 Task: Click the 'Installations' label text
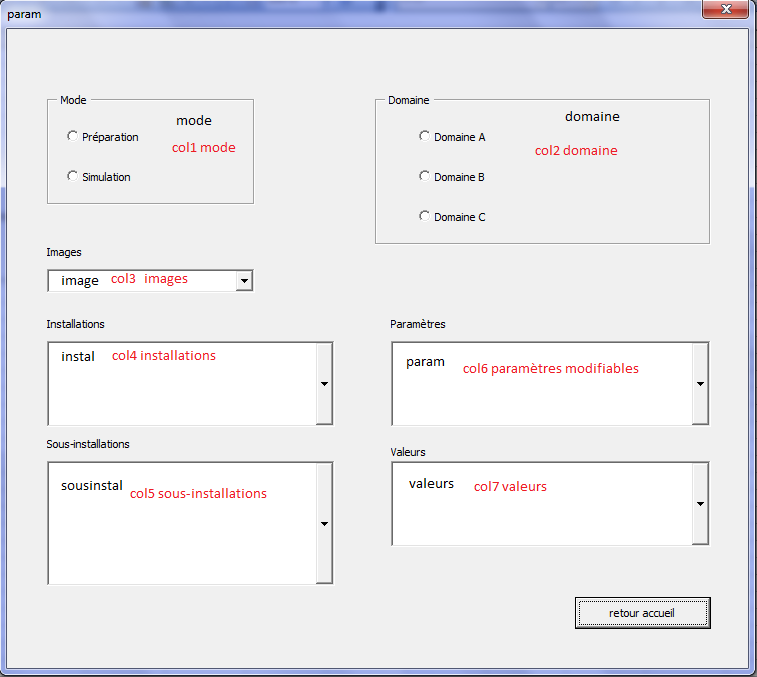click(75, 324)
